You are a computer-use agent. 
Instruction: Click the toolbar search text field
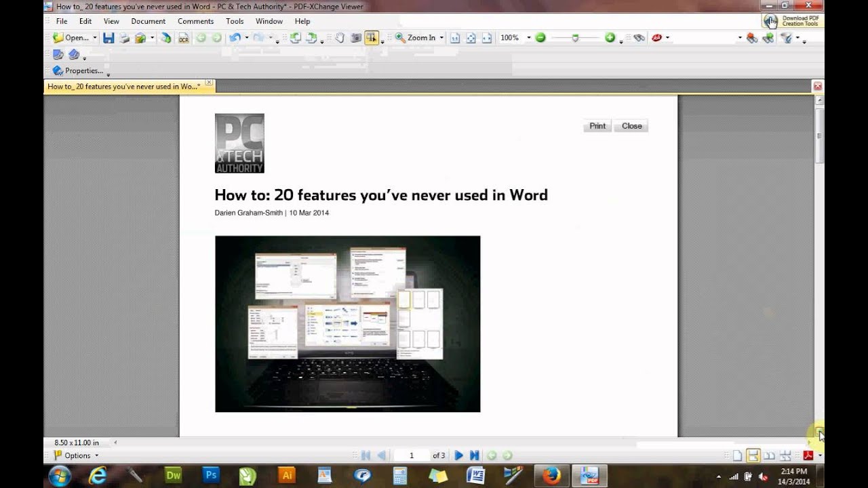[705, 38]
